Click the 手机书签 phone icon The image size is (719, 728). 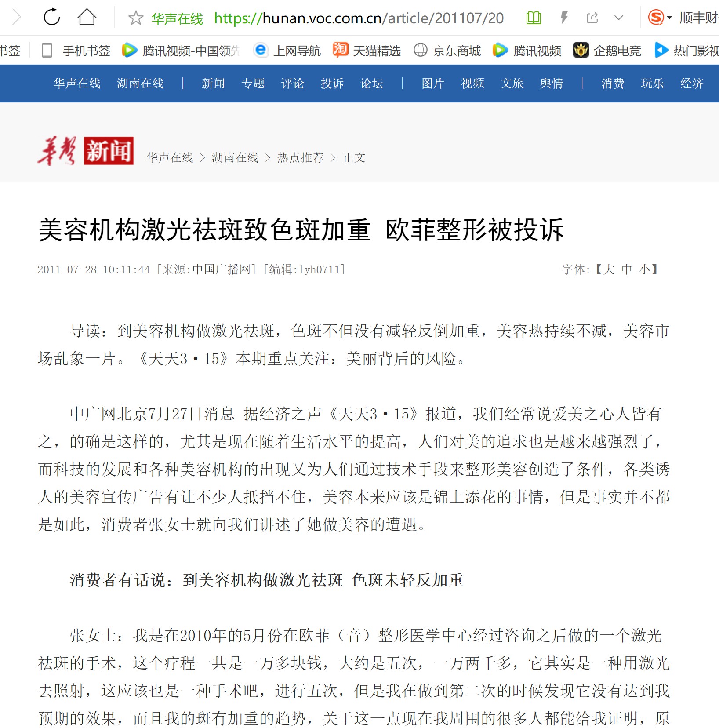click(x=47, y=50)
